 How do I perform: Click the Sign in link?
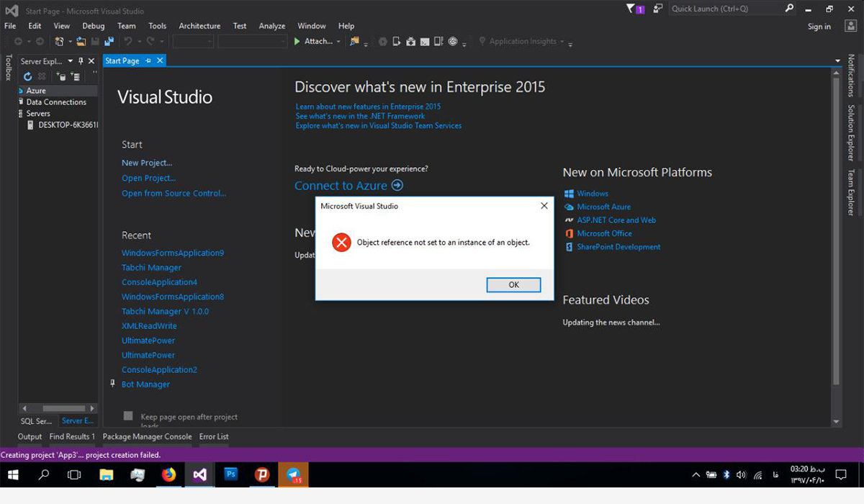pyautogui.click(x=819, y=27)
